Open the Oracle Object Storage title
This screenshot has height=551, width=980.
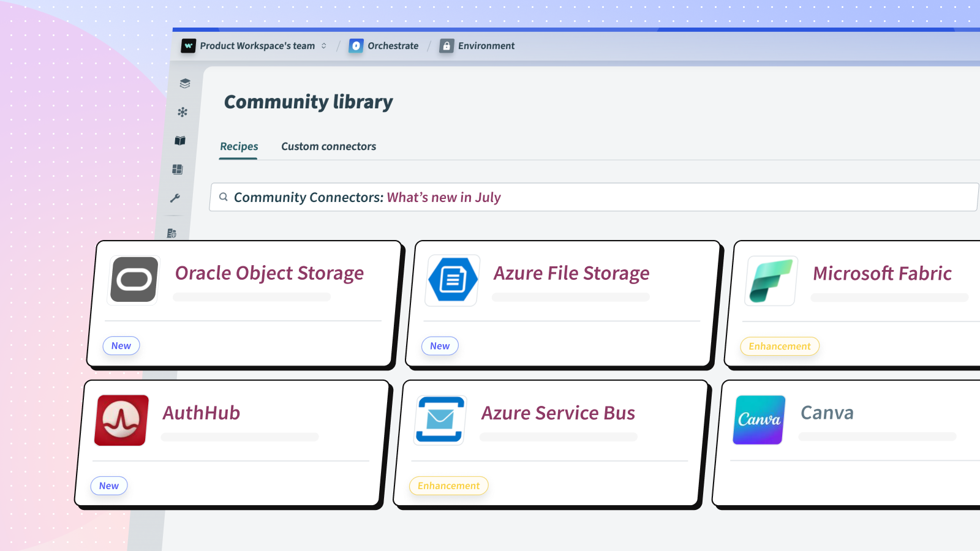(x=269, y=273)
